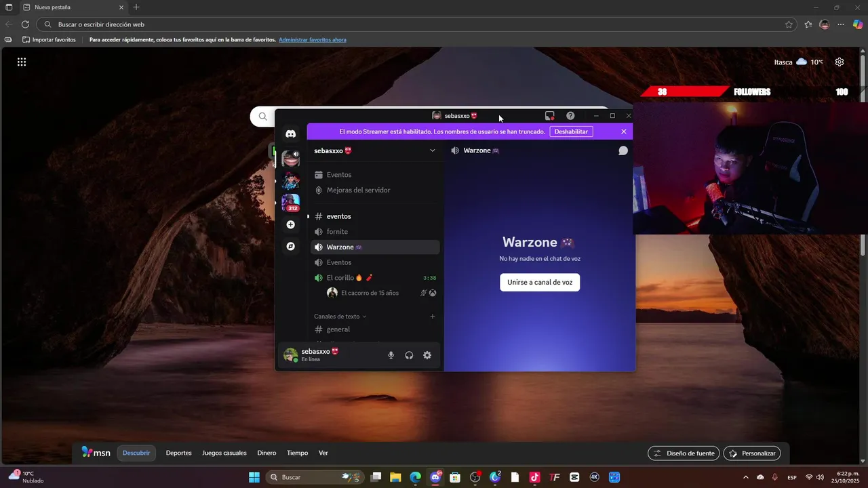
Task: Select the Warzone voice channel in list
Action: click(375, 247)
